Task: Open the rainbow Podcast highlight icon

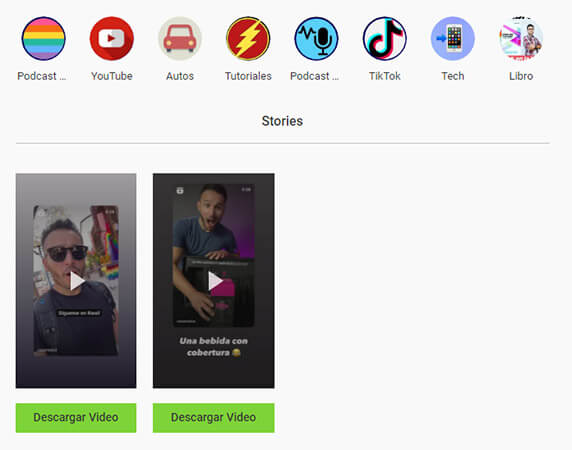Action: point(43,39)
